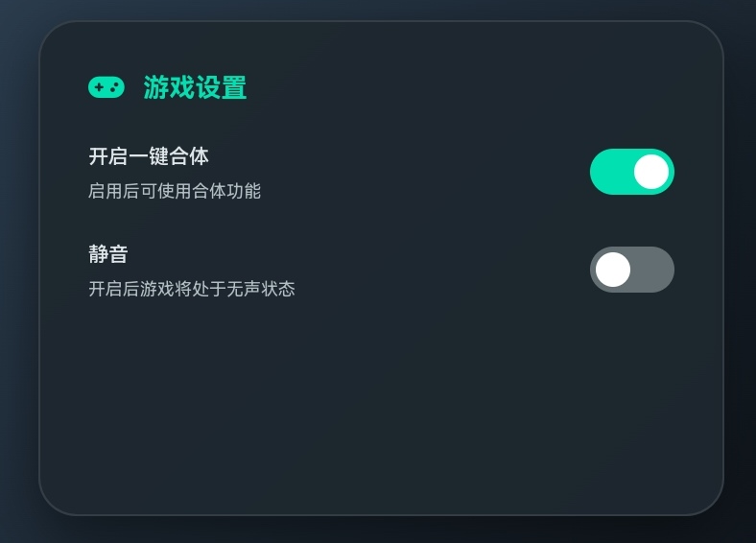The width and height of the screenshot is (756, 543).
Task: Turn off the one-key merge switch
Action: point(631,172)
